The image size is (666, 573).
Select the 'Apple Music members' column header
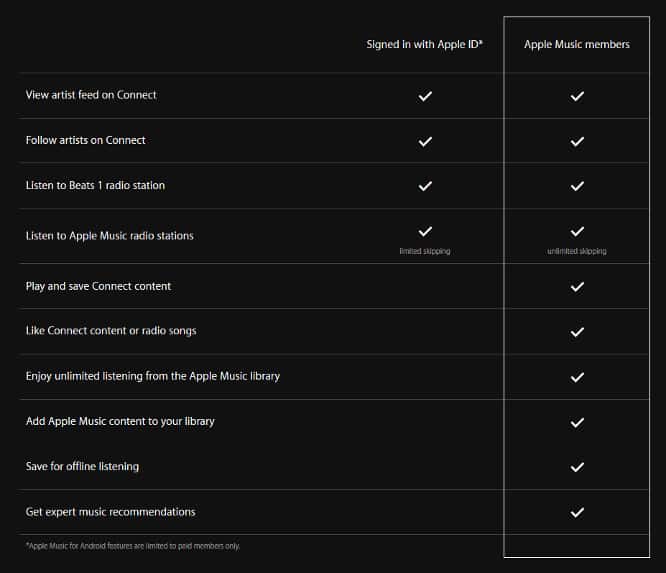pos(577,45)
